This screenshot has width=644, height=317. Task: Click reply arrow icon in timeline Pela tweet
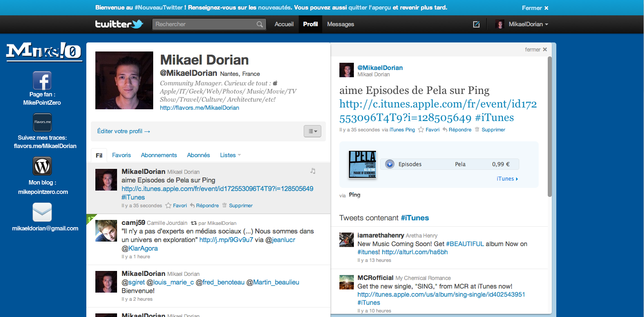[x=192, y=205]
